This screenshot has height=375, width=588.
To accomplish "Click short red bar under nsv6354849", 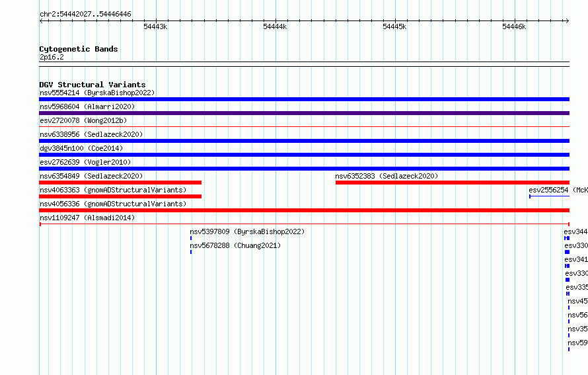I will [x=120, y=183].
